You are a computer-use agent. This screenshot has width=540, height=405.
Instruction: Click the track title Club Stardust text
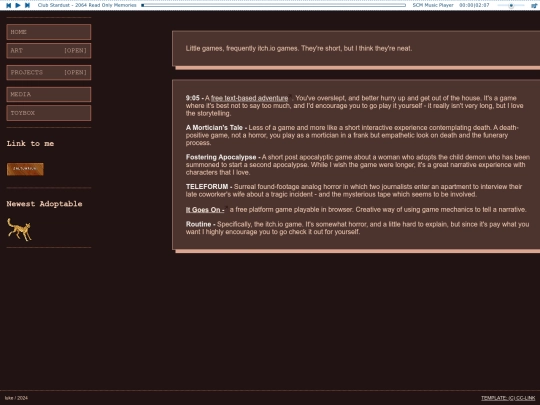[x=87, y=5]
